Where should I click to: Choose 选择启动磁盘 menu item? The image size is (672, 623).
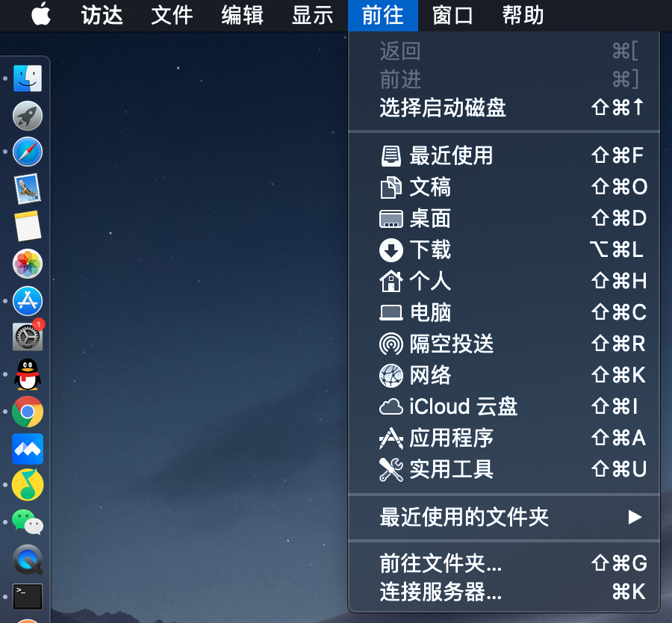click(x=504, y=108)
